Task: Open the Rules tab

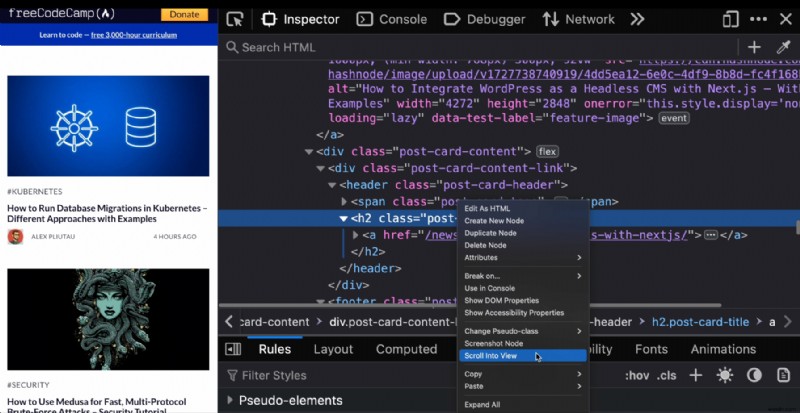Action: pos(274,349)
